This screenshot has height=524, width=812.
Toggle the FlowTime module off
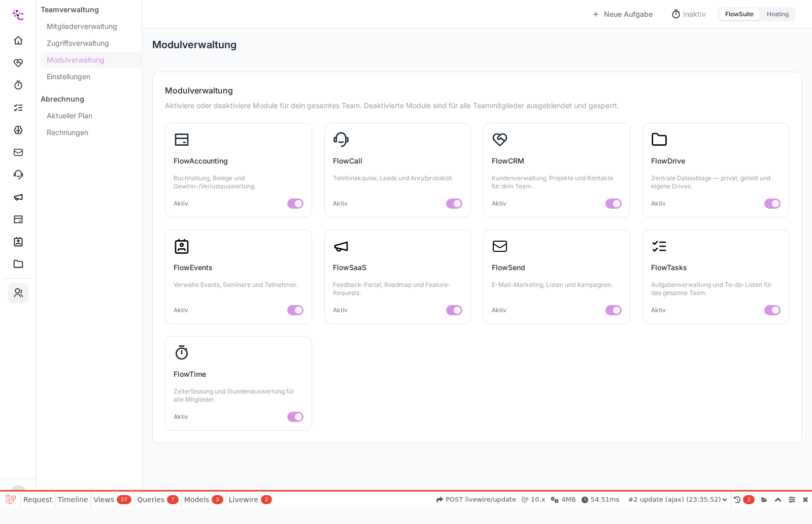tap(295, 417)
